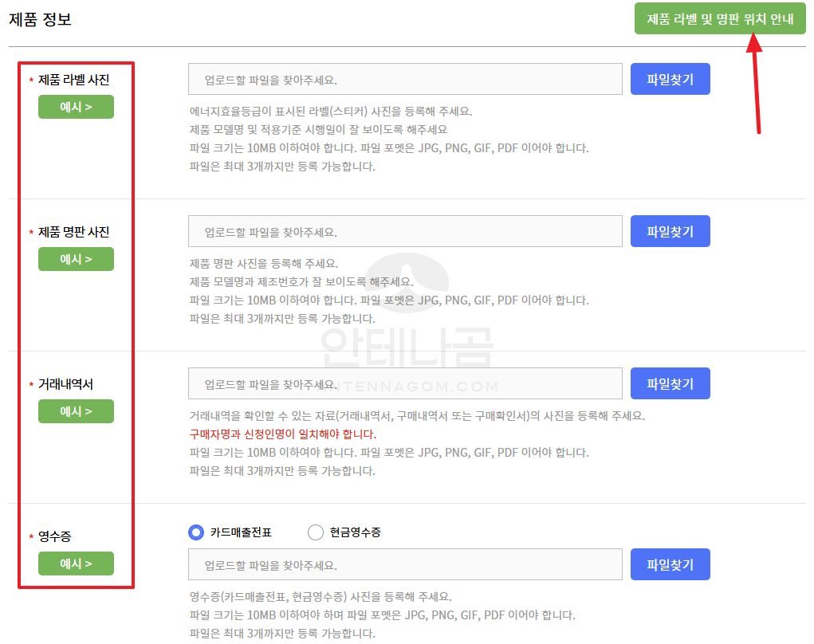Screen dimensions: 814x644
Task: Click 파일찾기 for 거래내역서
Action: (670, 383)
